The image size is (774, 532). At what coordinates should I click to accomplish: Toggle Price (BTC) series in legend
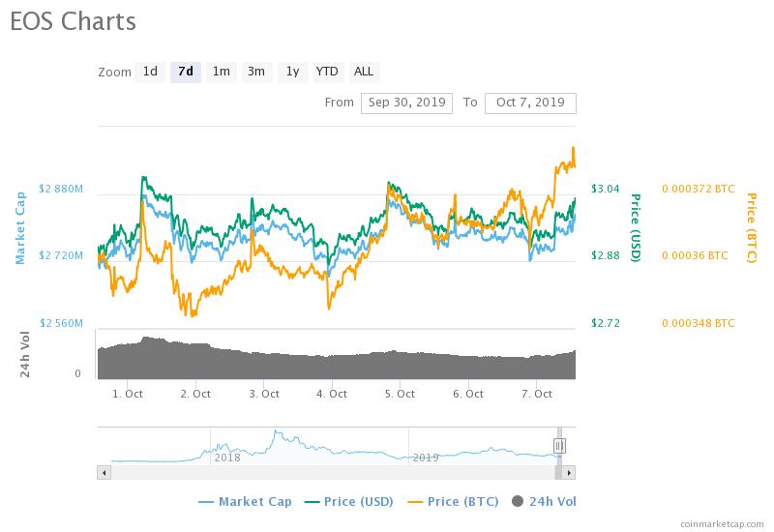[453, 502]
